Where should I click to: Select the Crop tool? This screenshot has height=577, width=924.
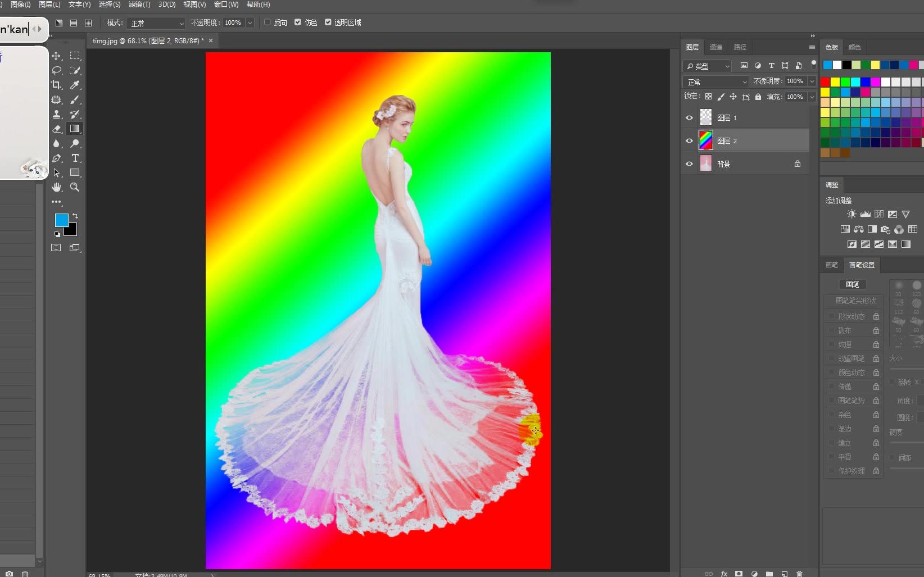pos(56,85)
